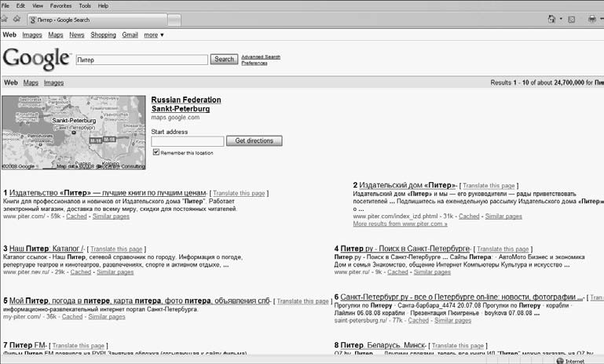Select the Питер - Google Search tab
The height and width of the screenshot is (364, 604).
pyautogui.click(x=97, y=20)
